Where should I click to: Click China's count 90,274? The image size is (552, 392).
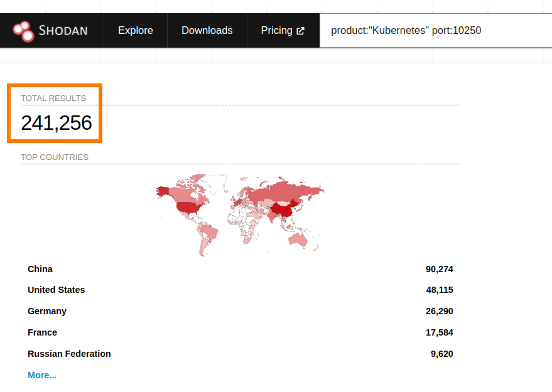(440, 269)
